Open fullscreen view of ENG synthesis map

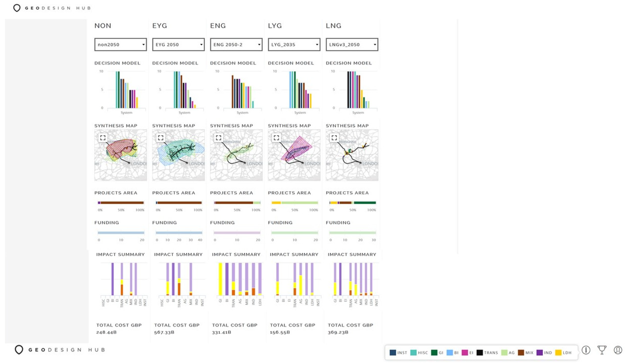[219, 137]
